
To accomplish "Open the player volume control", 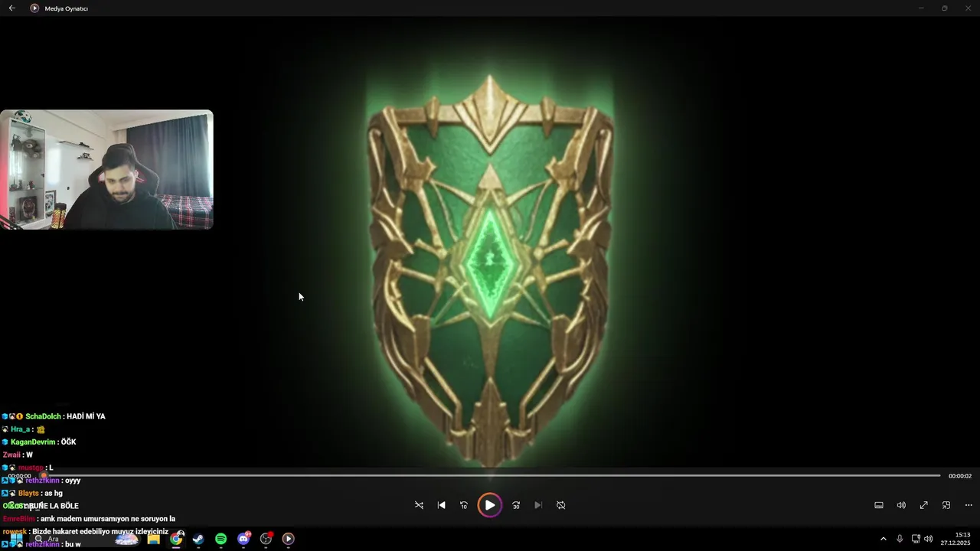I will (x=901, y=505).
